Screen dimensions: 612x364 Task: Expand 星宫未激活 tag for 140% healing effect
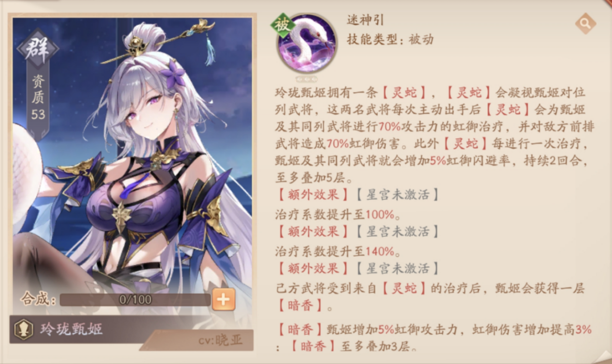click(x=398, y=231)
